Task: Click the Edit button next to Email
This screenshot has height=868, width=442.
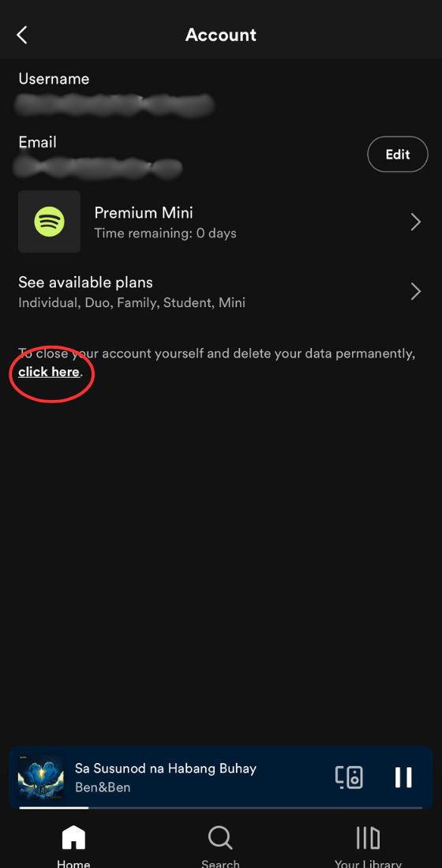Action: click(x=398, y=155)
